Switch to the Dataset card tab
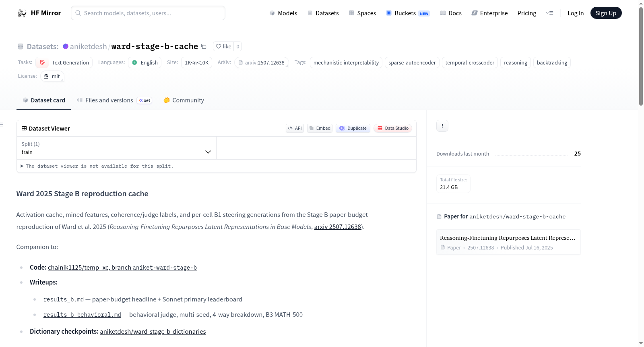The image size is (644, 347). tap(44, 100)
